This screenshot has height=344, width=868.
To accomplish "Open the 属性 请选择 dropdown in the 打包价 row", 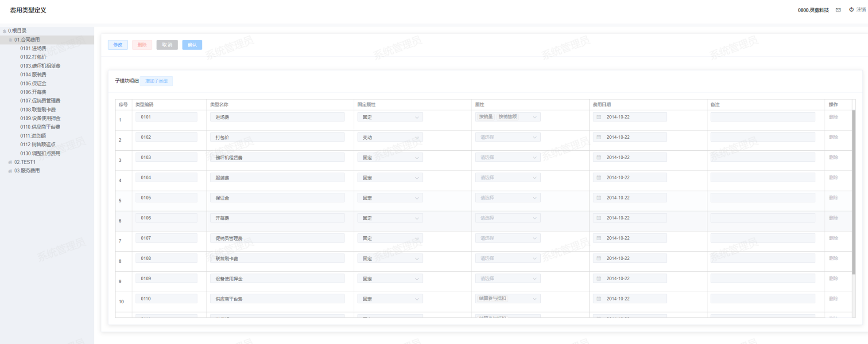I will tap(508, 137).
